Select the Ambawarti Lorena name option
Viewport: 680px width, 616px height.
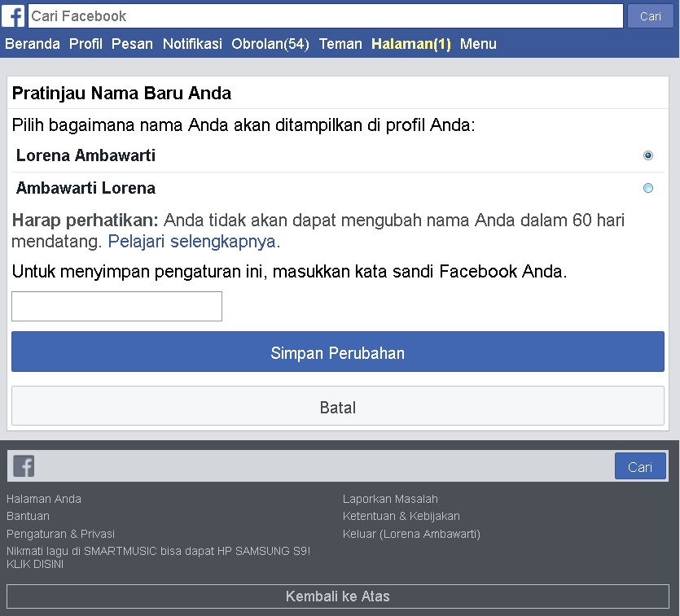648,188
